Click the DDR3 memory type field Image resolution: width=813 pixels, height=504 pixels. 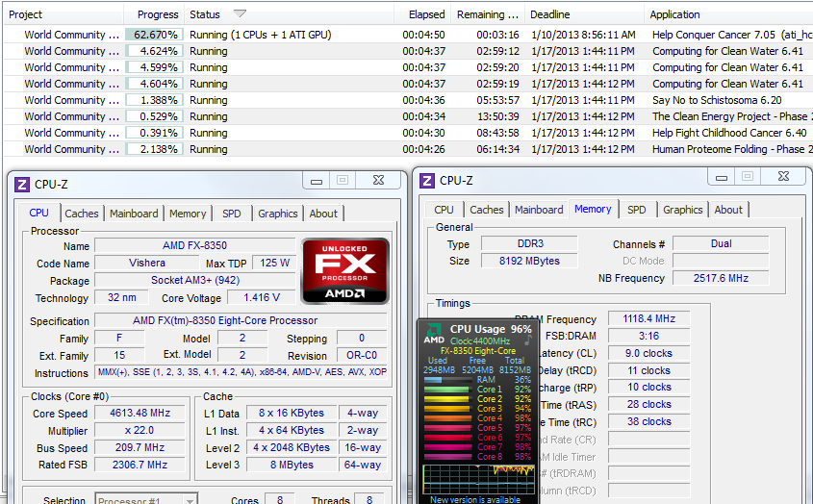529,243
